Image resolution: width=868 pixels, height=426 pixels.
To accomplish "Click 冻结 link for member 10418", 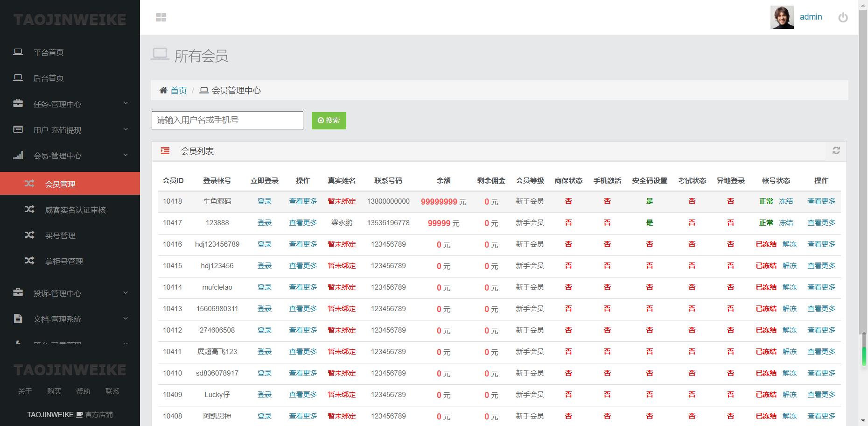I will click(x=786, y=201).
